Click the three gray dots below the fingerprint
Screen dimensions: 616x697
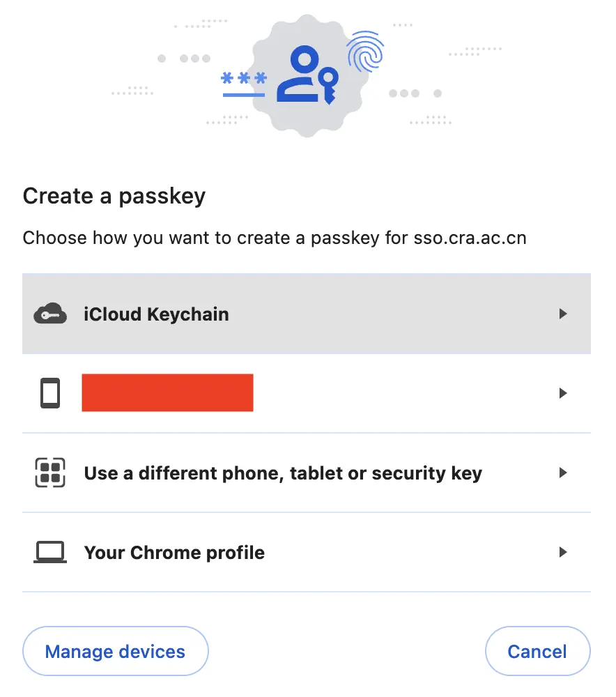404,93
